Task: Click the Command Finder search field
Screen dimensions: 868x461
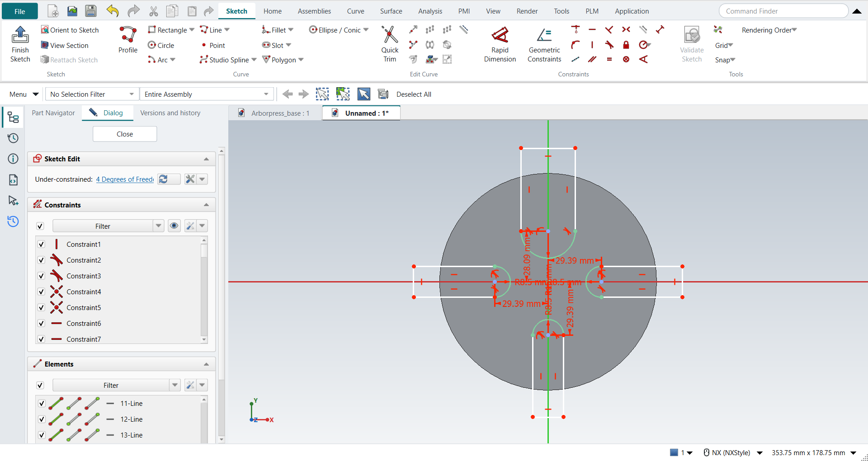Action: click(x=783, y=11)
